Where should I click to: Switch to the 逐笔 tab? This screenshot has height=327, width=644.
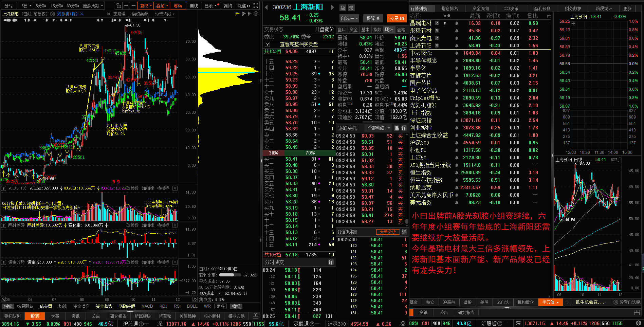401,30
